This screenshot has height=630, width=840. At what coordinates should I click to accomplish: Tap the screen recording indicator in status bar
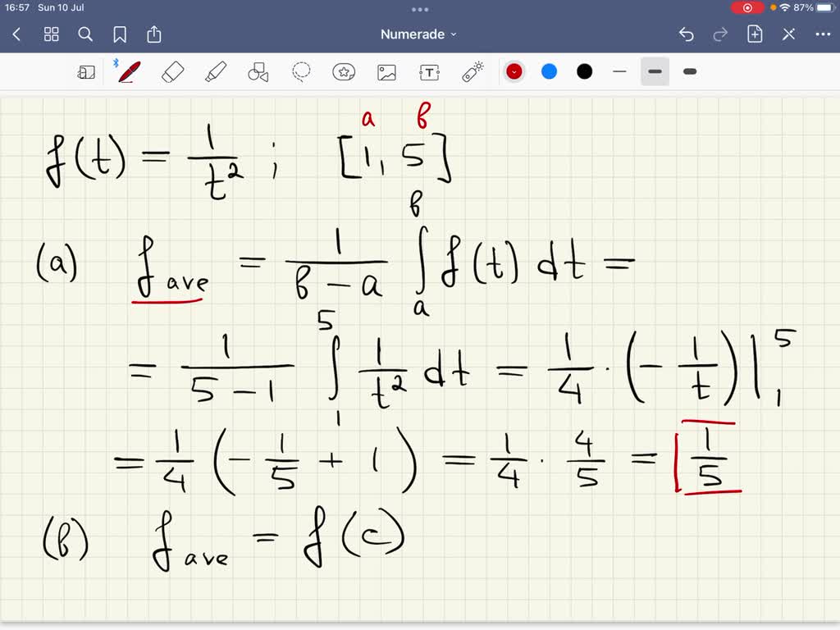pos(746,7)
